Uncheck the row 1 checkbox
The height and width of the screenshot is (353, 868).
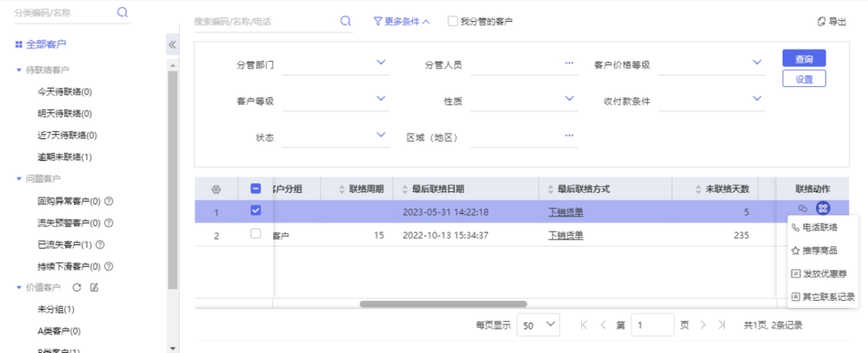click(256, 211)
